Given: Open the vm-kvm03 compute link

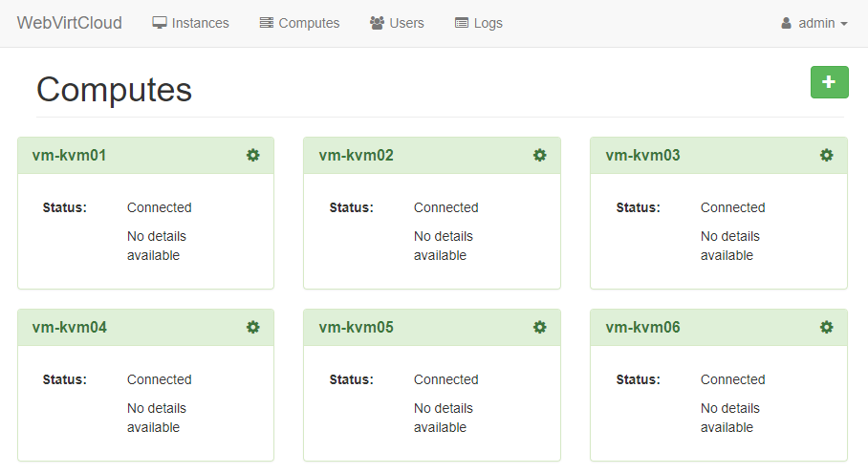Looking at the screenshot, I should coord(642,155).
